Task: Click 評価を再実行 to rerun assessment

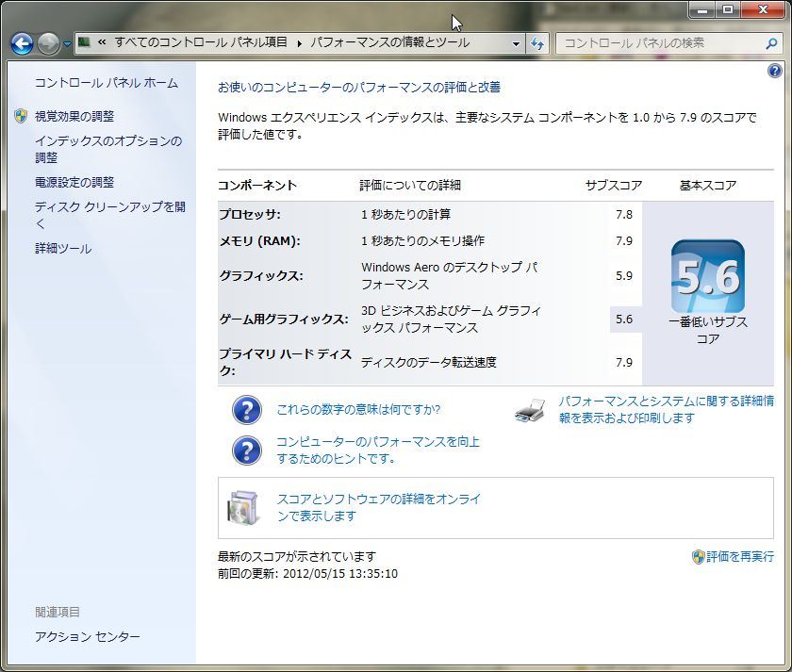Action: pos(740,556)
